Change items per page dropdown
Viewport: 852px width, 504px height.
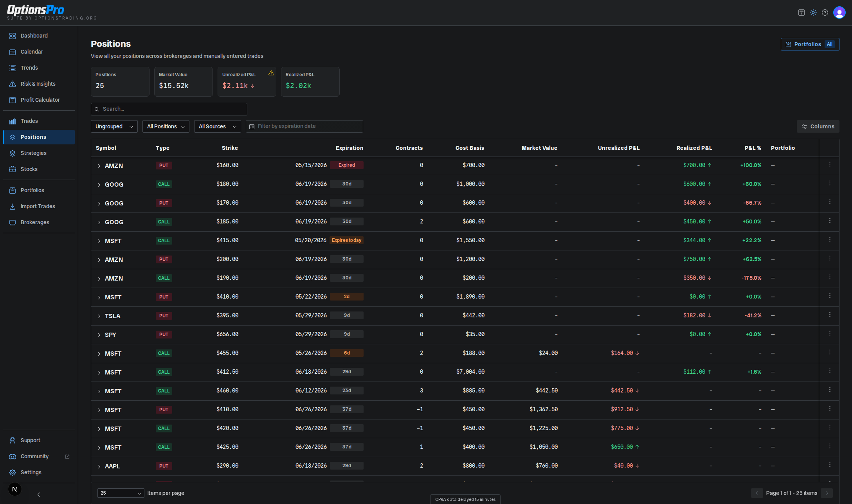[121, 493]
